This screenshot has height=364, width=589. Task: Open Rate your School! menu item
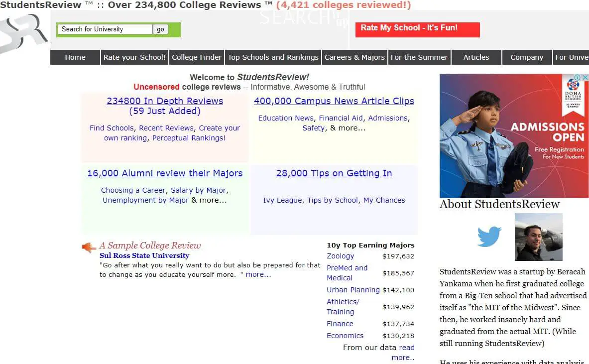(134, 57)
